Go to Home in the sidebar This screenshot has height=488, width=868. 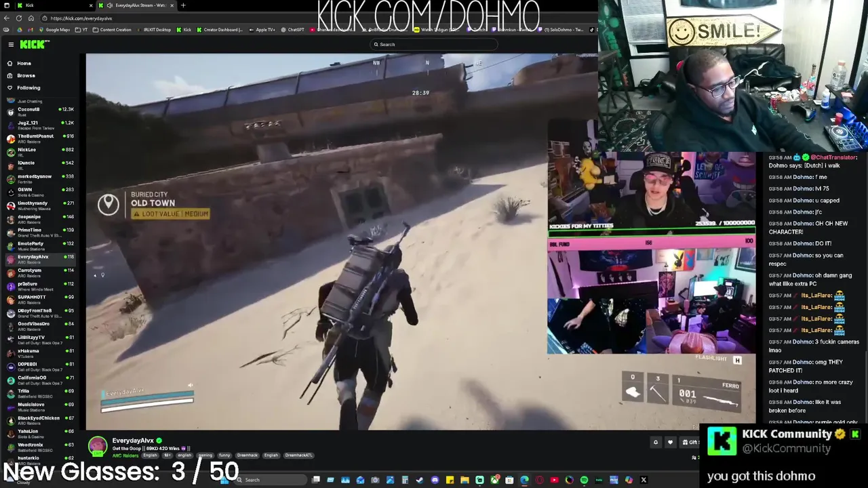point(24,63)
